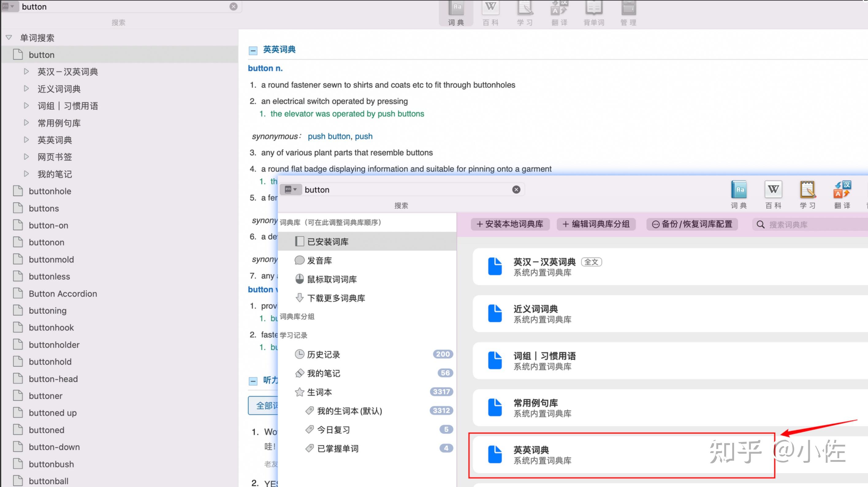This screenshot has width=868, height=487.
Task: Click synonym link push
Action: tap(364, 136)
